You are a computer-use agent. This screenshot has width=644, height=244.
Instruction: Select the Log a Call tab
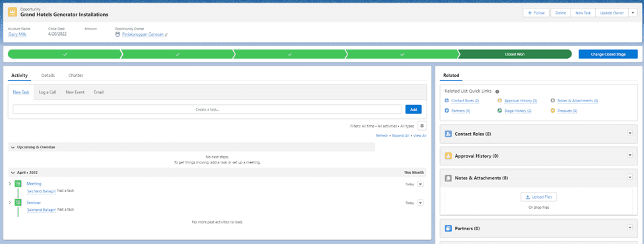click(x=48, y=92)
